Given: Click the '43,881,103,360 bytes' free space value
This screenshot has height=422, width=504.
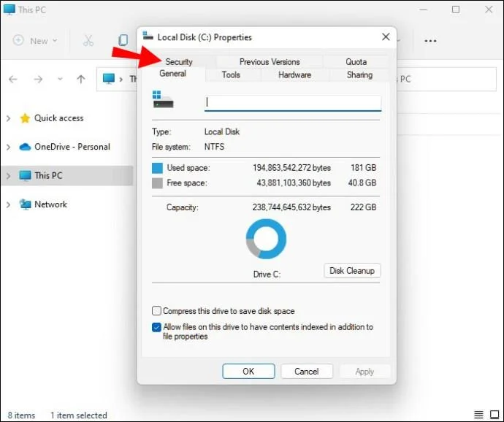Looking at the screenshot, I should (294, 183).
